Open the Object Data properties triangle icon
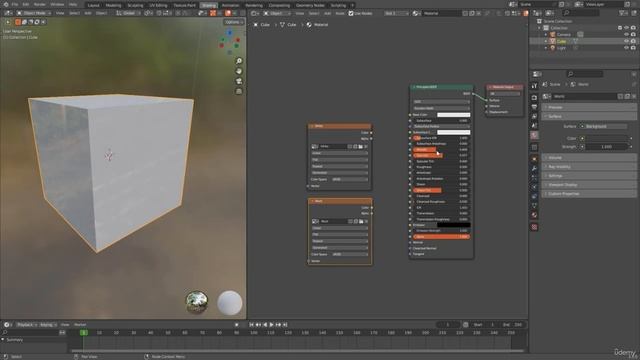The image size is (640, 360). 534,206
